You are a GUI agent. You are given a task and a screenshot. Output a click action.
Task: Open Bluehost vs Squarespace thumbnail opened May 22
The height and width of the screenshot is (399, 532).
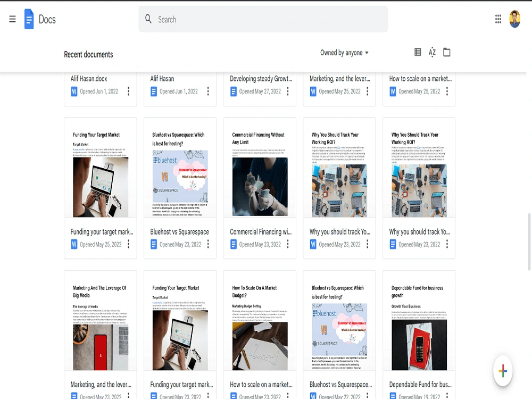pos(339,321)
